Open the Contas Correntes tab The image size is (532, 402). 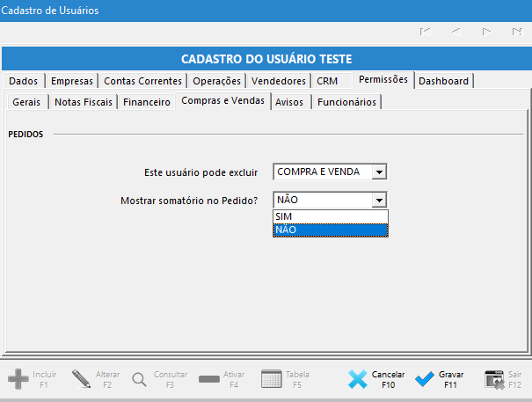click(x=142, y=81)
